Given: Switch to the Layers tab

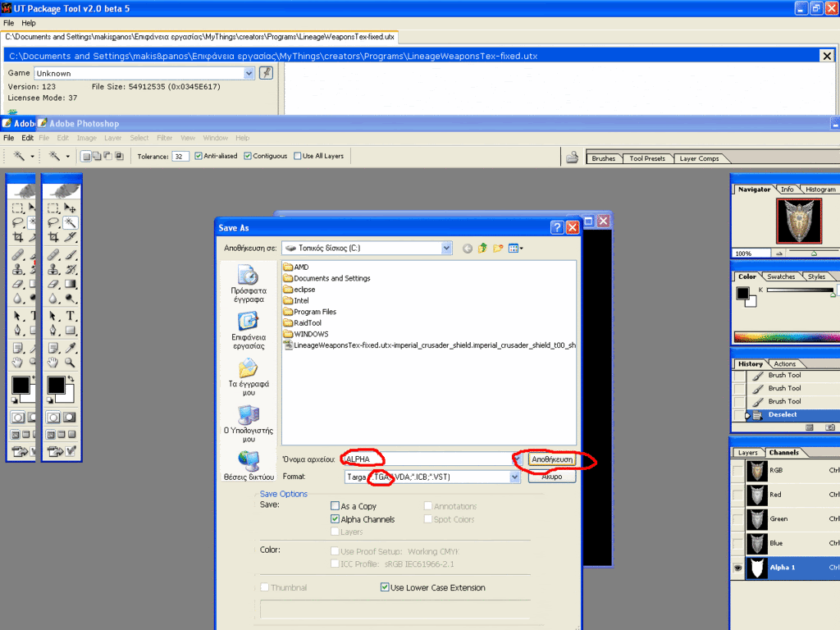Looking at the screenshot, I should pos(747,453).
